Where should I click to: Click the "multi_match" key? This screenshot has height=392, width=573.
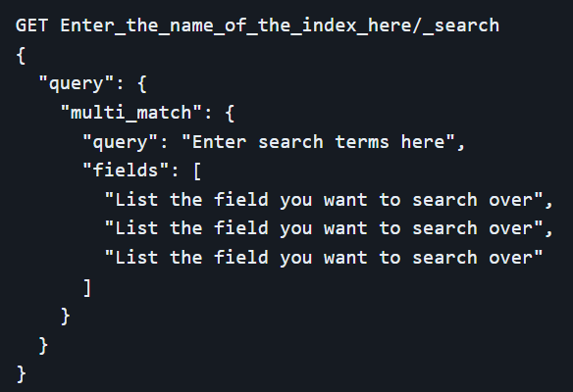(131, 113)
